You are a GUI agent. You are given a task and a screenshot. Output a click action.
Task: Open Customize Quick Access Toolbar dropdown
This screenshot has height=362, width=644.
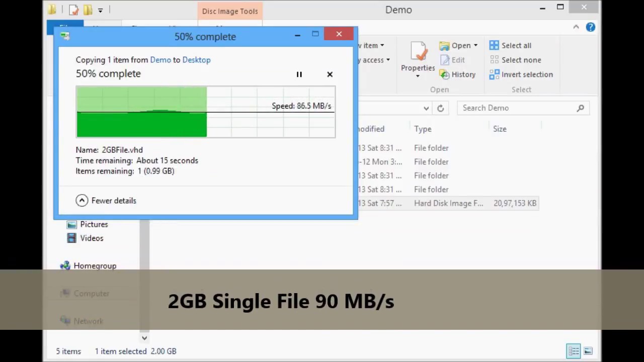click(x=100, y=10)
